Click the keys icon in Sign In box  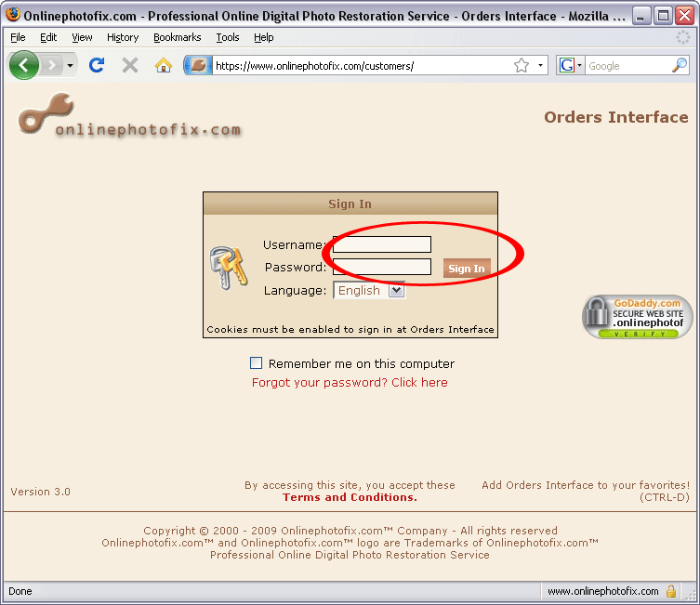tap(229, 268)
